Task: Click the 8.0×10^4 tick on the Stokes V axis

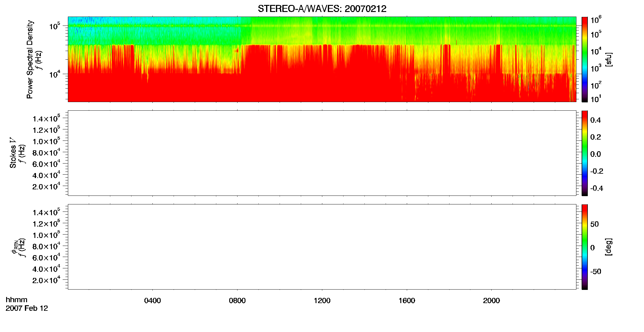Action: (46, 152)
